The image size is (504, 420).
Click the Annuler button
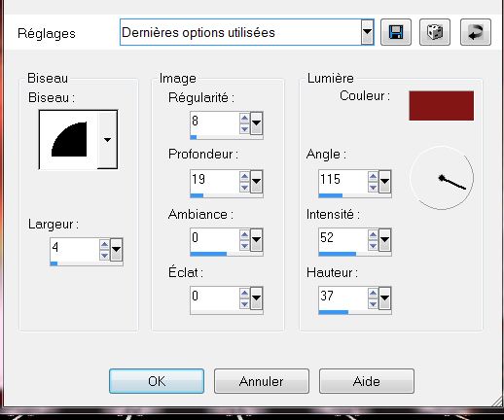(x=262, y=381)
